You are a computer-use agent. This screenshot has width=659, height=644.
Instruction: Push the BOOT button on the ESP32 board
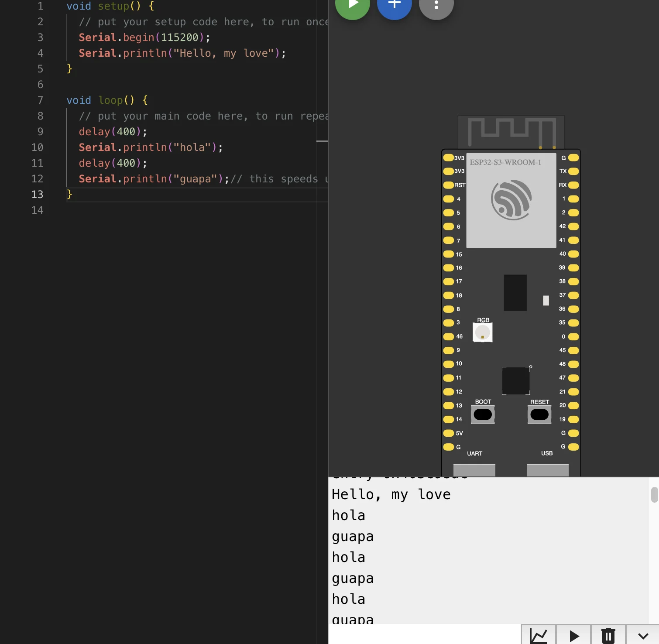pos(483,414)
